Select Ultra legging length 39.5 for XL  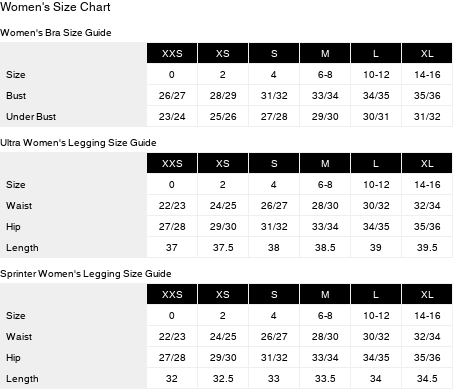pyautogui.click(x=427, y=248)
